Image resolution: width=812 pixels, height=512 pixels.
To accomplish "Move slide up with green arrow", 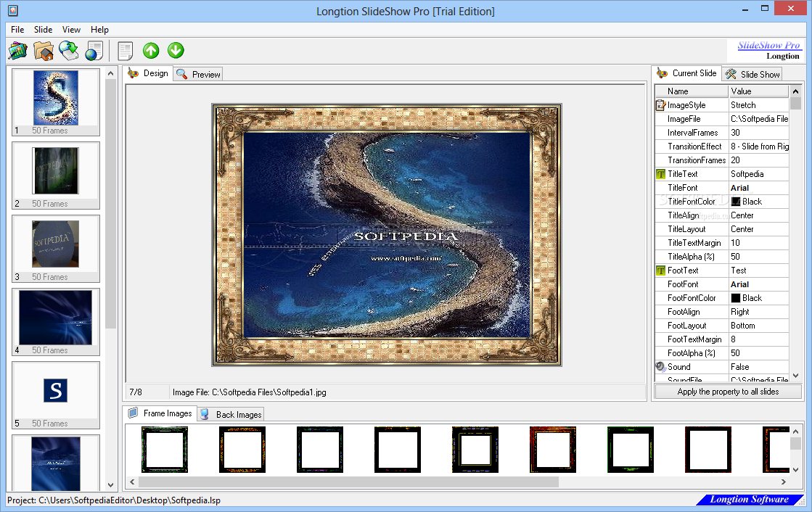I will 151,50.
